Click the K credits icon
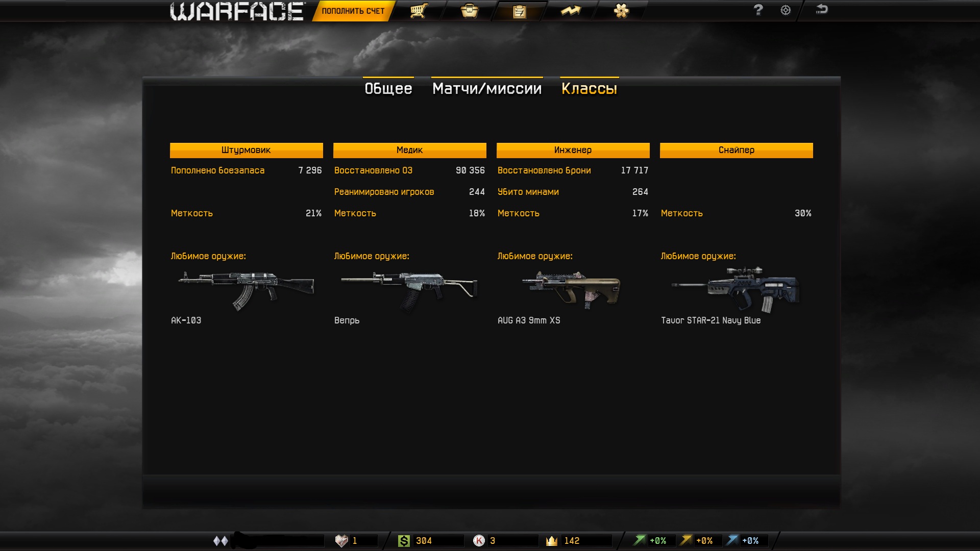Screen dimensions: 980x551 pyautogui.click(x=479, y=541)
